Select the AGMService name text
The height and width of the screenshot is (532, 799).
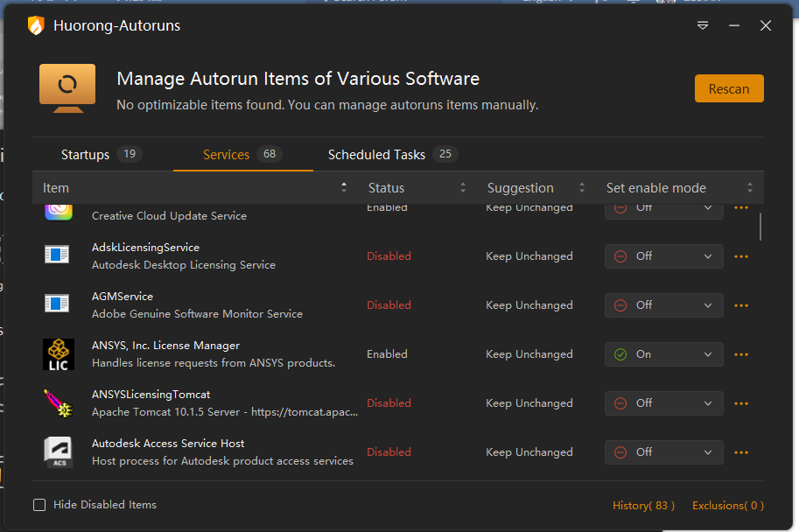click(123, 296)
